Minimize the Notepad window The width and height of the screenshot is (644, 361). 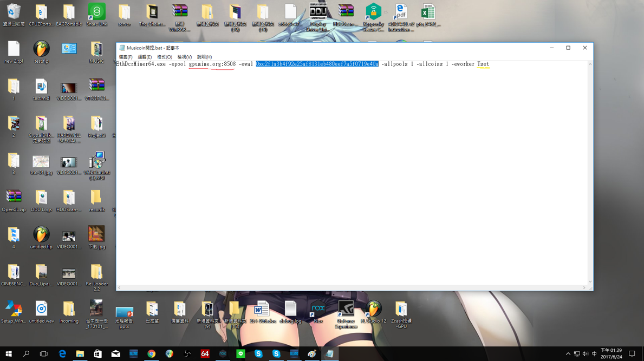pos(551,48)
